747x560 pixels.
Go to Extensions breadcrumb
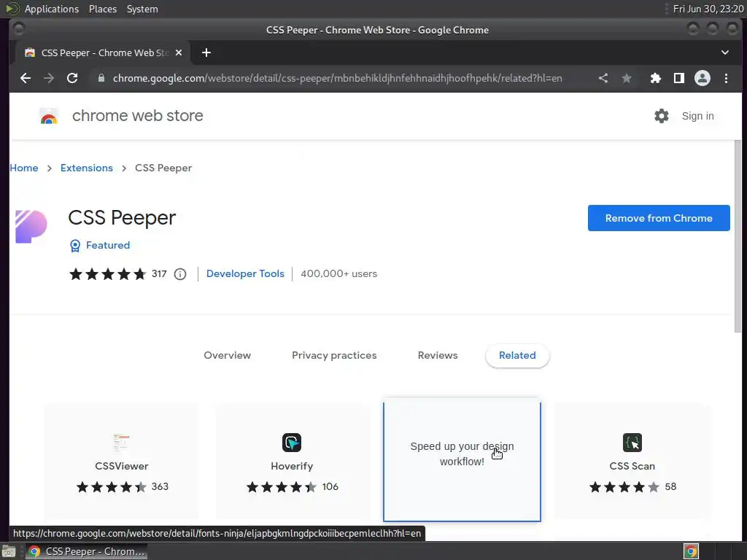87,168
